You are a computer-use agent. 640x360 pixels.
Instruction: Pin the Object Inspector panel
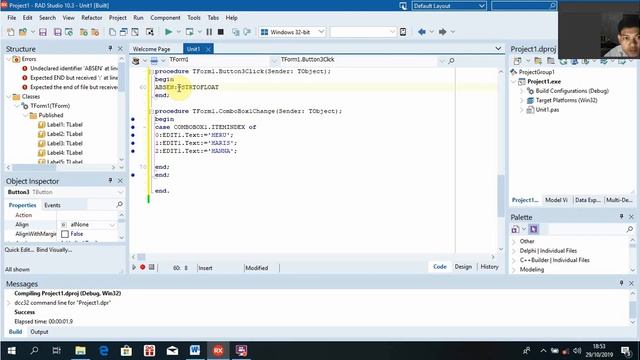tap(110, 180)
